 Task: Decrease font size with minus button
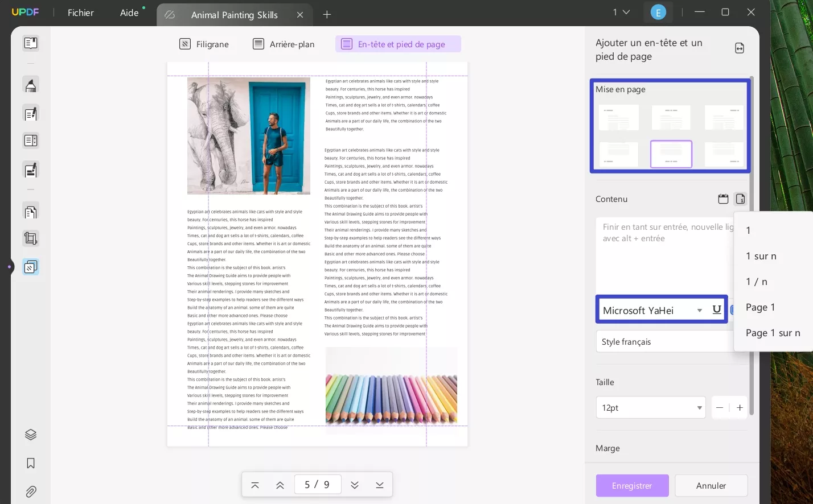pyautogui.click(x=720, y=408)
